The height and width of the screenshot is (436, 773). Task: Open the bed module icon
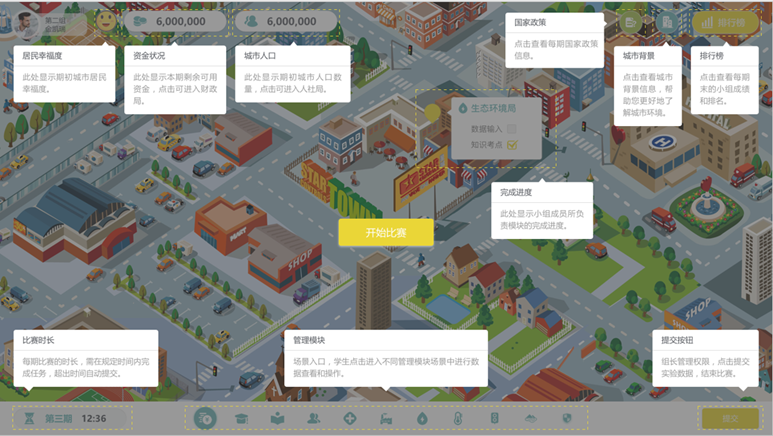tap(385, 418)
